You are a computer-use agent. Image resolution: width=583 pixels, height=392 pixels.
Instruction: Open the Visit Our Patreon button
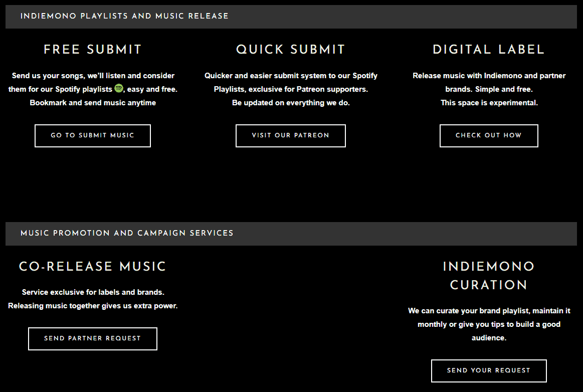coord(291,136)
